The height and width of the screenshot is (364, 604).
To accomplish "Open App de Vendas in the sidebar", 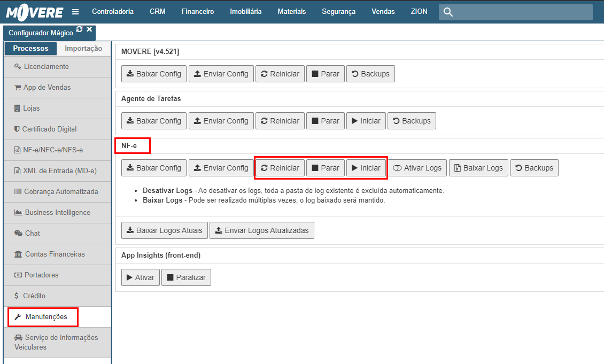I will (x=57, y=88).
